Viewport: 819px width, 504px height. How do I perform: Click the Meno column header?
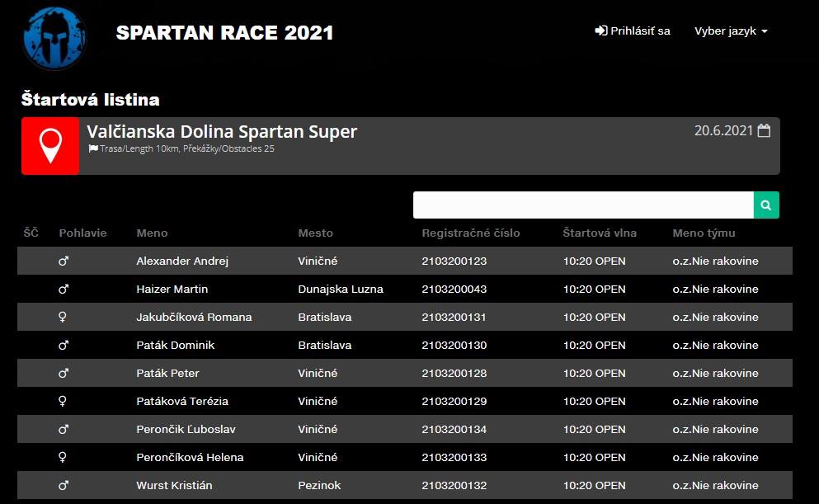(152, 233)
